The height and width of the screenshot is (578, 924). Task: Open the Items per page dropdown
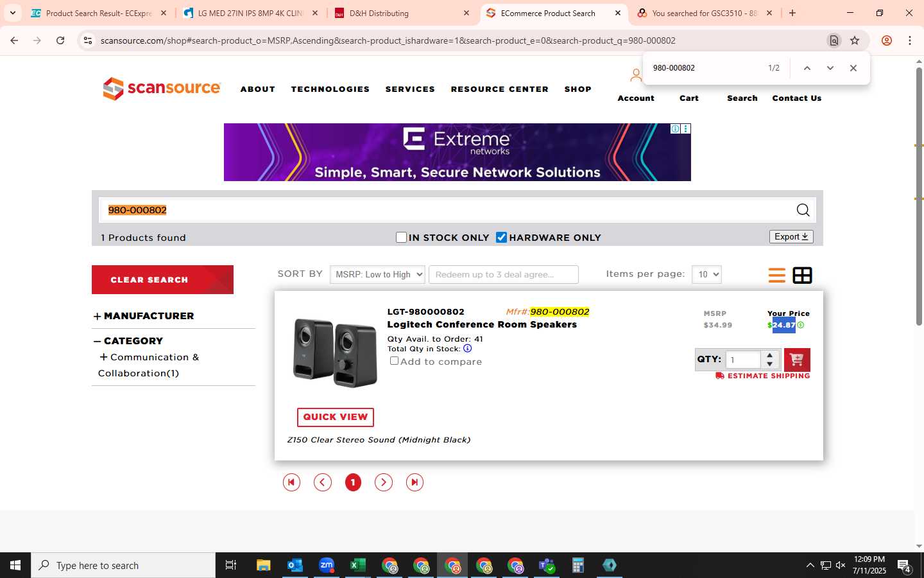706,274
